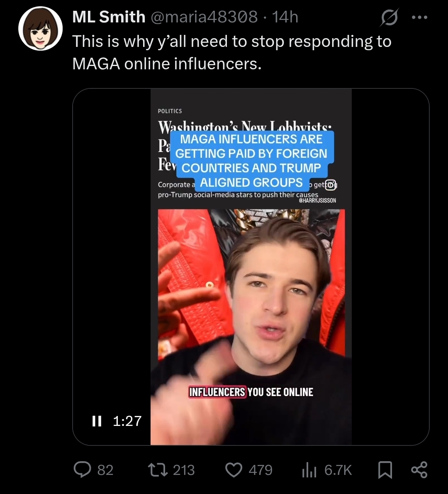Viewport: 448px width, 494px height.
Task: Open ML Smith's profile avatar
Action: click(x=40, y=28)
